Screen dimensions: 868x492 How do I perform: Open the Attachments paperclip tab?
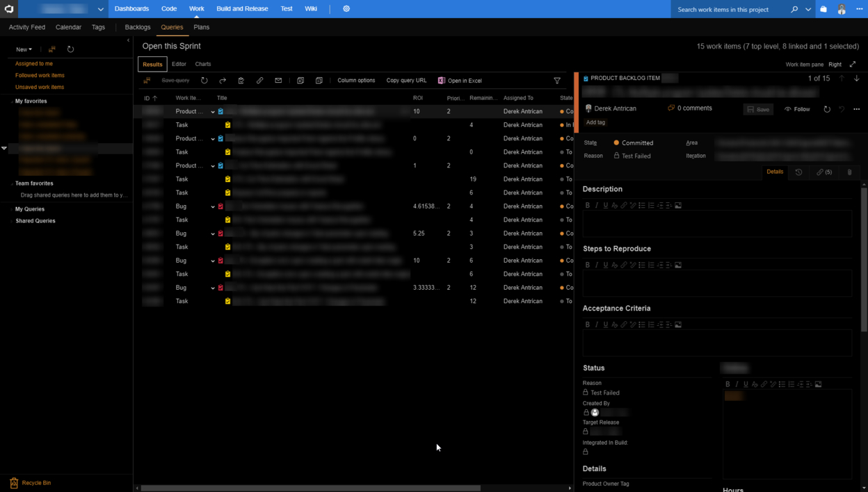tap(850, 172)
